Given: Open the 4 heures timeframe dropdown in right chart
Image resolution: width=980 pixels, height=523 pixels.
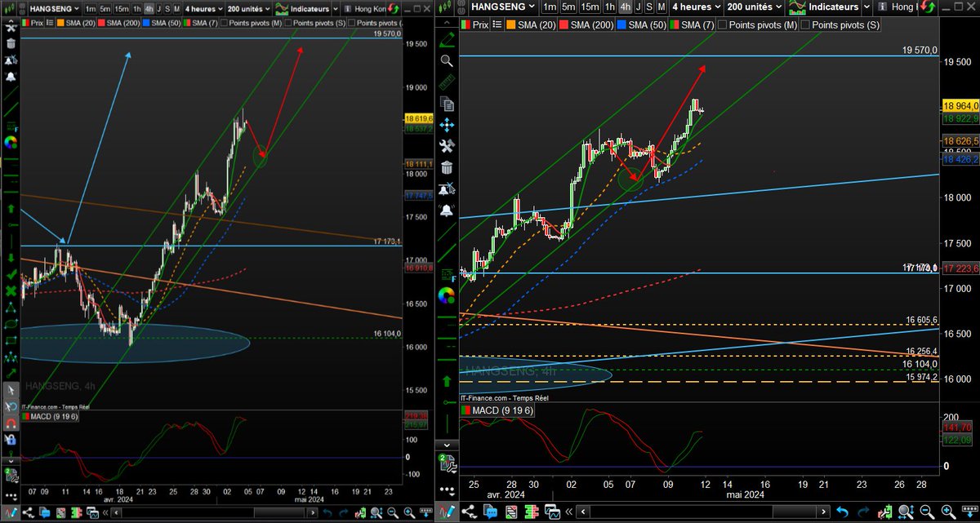Looking at the screenshot, I should click(697, 7).
